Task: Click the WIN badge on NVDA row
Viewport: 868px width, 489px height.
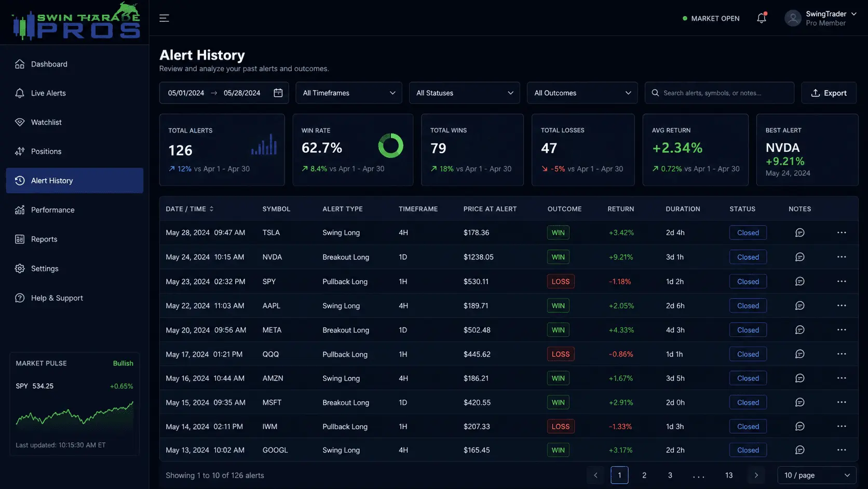Action: 558,257
